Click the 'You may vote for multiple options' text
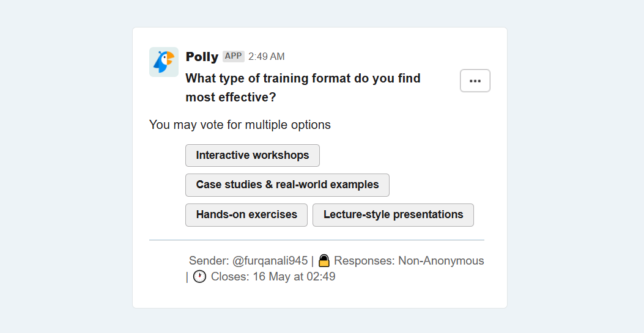 pos(240,125)
